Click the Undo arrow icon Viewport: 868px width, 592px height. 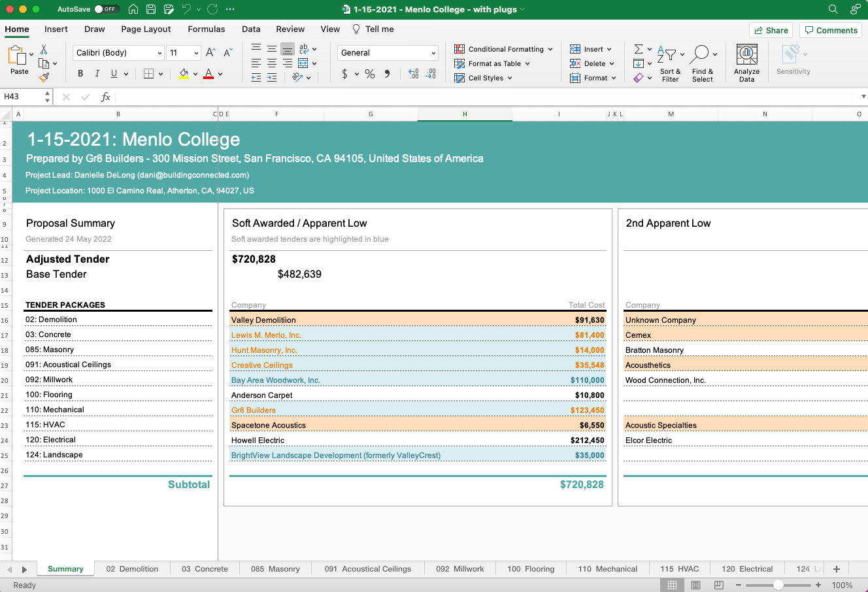(186, 9)
